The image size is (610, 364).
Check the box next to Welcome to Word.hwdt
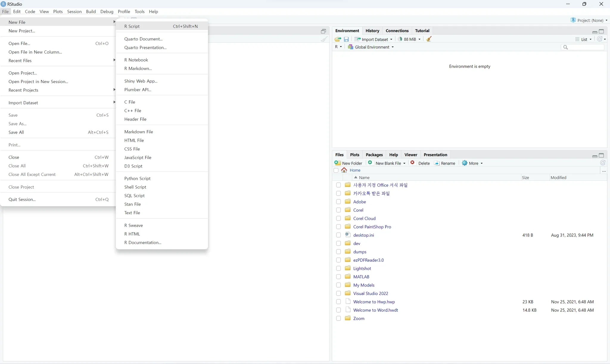(x=338, y=310)
